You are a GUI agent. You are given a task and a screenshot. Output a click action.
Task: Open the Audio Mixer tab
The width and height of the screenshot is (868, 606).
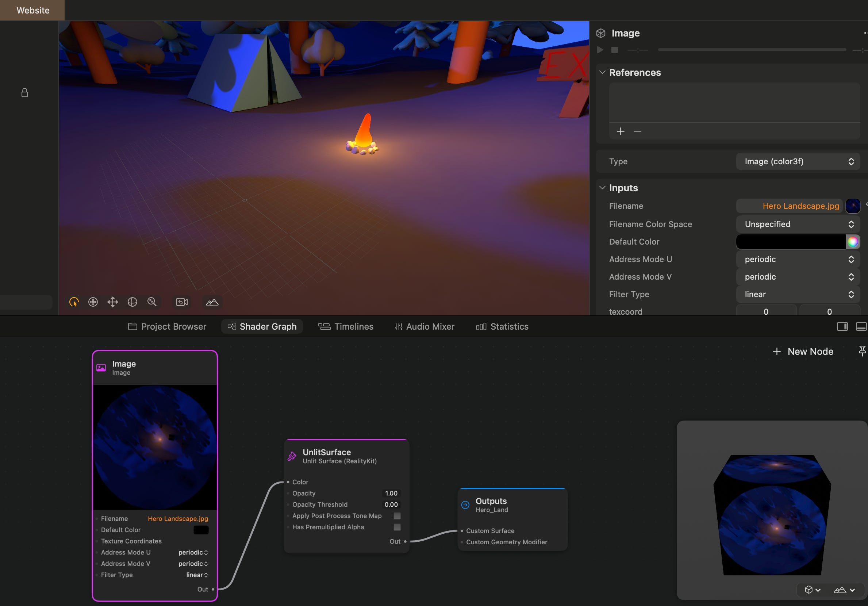[x=425, y=327]
